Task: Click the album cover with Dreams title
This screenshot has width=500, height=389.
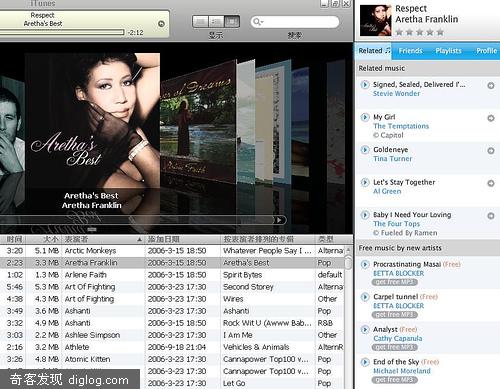Action: (x=198, y=122)
